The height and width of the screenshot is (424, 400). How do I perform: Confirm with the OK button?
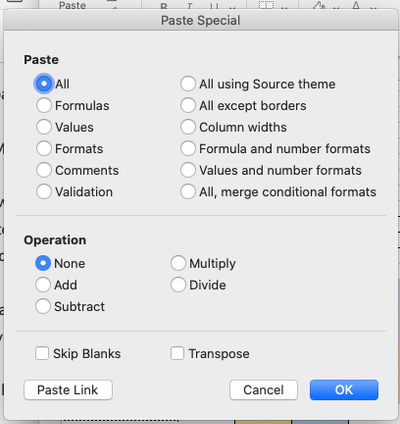[344, 390]
